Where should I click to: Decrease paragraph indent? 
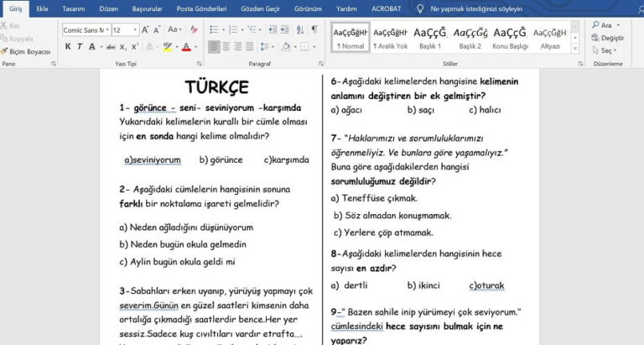273,29
